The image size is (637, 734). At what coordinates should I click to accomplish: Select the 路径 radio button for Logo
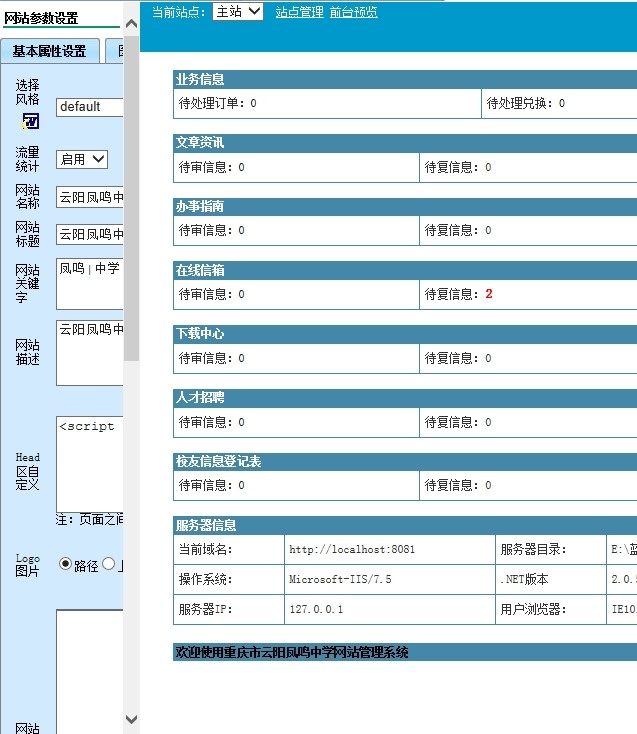point(66,564)
